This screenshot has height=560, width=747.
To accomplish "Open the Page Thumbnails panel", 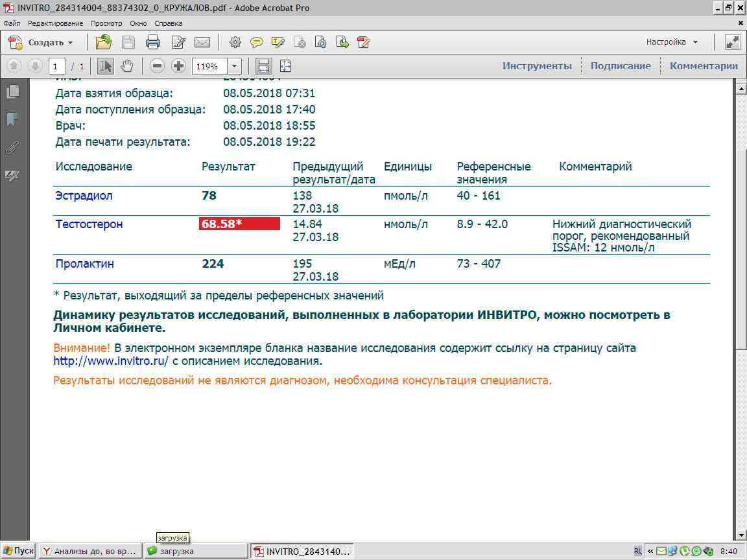I will pos(12,91).
